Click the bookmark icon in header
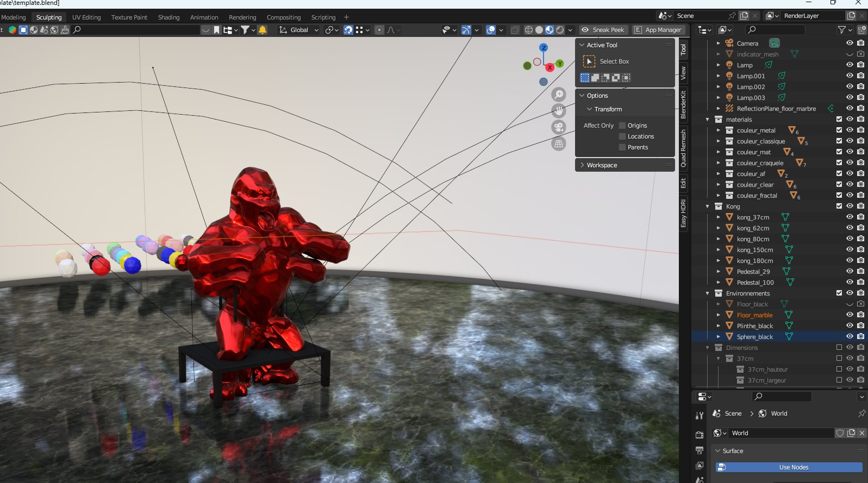The image size is (868, 483). pos(216,30)
